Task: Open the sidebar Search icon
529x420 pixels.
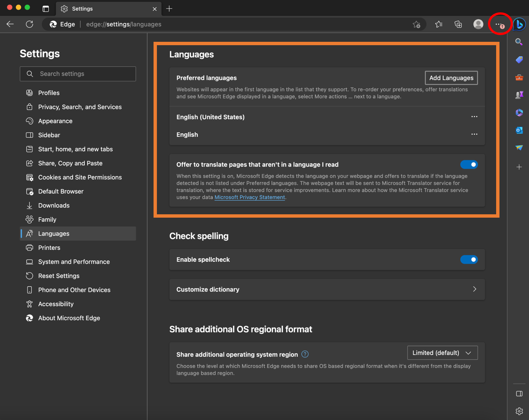Action: click(519, 42)
